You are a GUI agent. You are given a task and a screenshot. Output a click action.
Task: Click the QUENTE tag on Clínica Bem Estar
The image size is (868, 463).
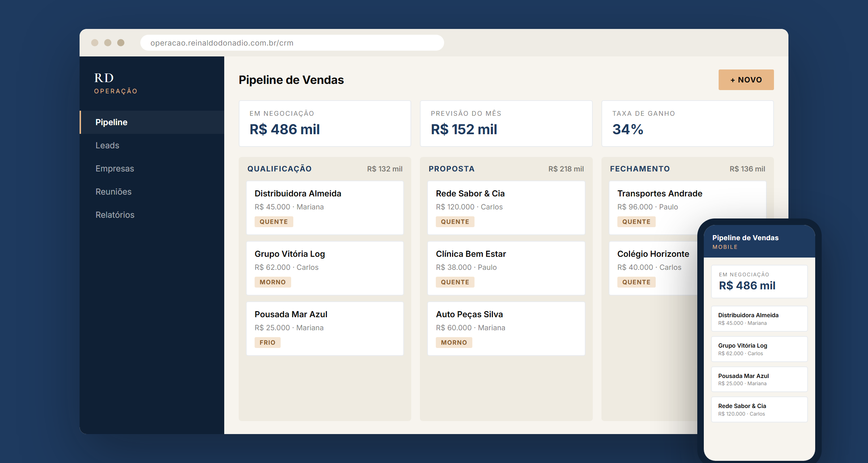click(x=455, y=282)
